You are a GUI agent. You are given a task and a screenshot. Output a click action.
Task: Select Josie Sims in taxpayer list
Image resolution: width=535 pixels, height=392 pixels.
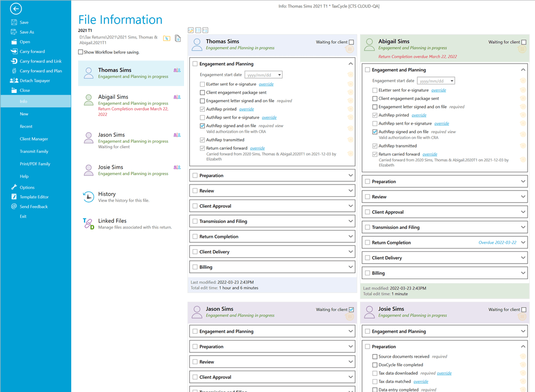(x=131, y=170)
